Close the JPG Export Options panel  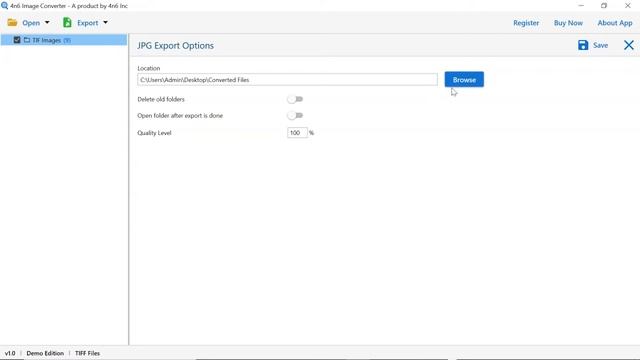pos(629,45)
